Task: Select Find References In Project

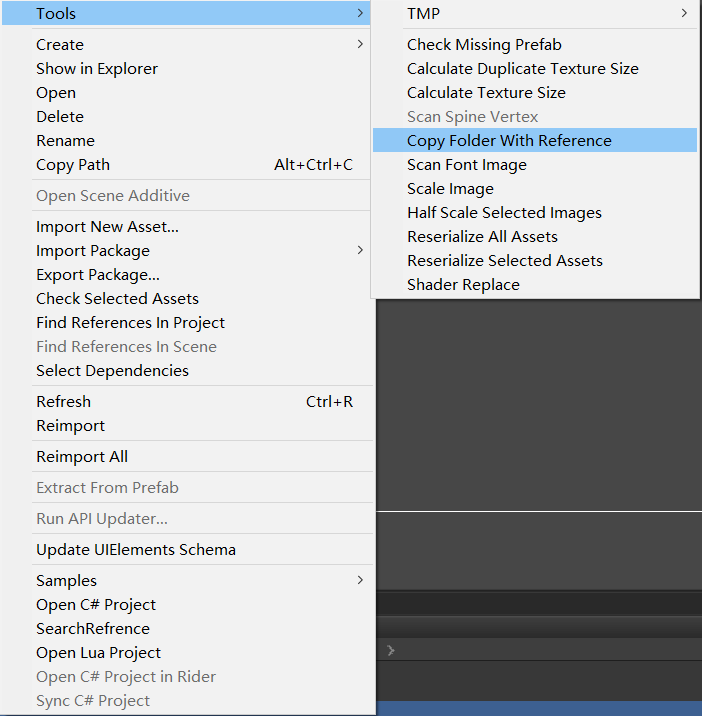Action: [x=130, y=323]
